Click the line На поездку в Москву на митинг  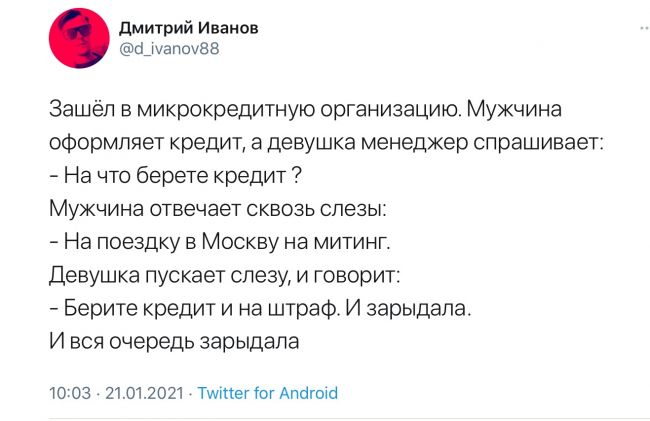tap(220, 242)
